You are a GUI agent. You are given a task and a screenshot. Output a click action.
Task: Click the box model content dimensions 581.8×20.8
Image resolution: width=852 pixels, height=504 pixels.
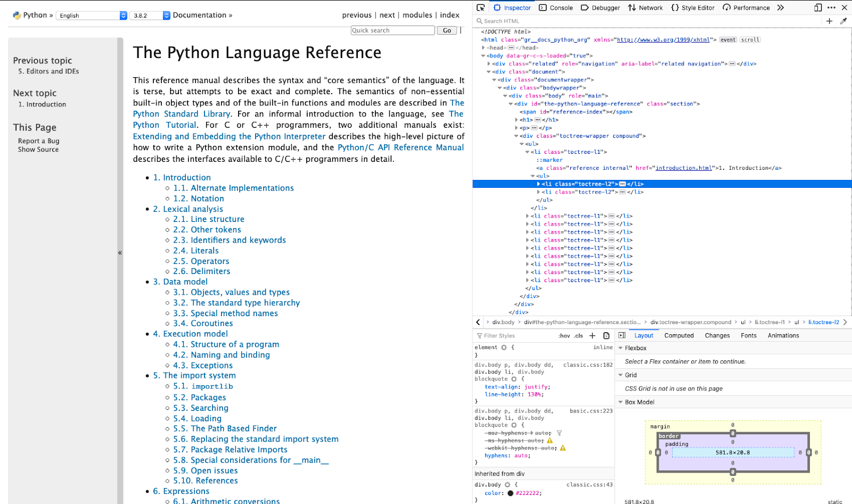(x=733, y=452)
